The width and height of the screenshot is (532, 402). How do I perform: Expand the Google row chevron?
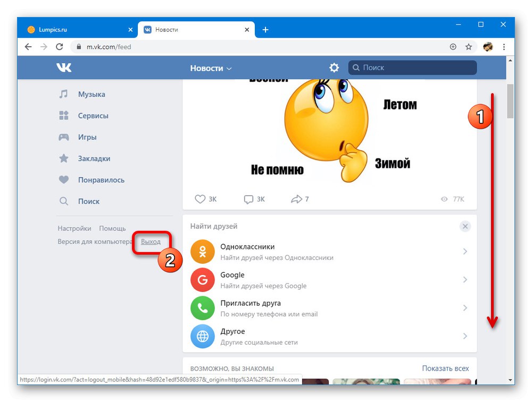coord(465,280)
